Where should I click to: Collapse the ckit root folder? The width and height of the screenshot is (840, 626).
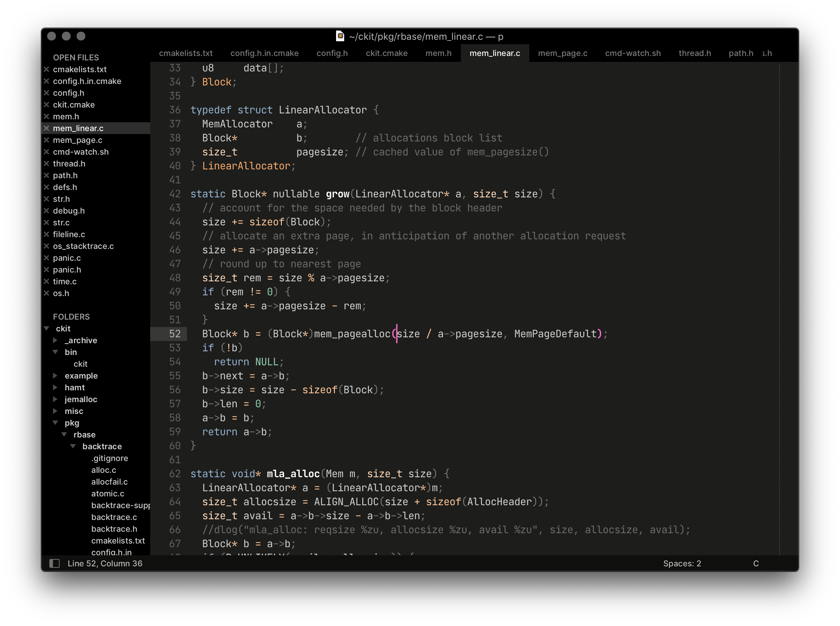tap(47, 328)
